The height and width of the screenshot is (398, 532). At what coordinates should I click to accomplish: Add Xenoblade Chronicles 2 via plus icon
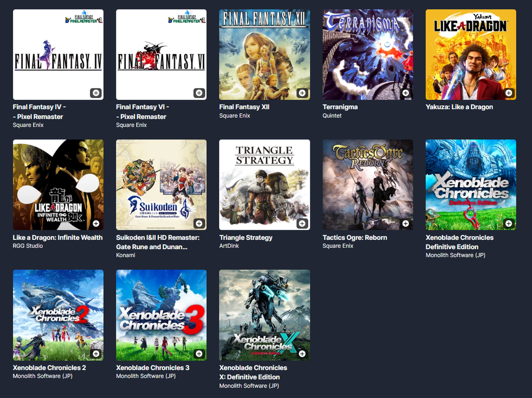[96, 354]
